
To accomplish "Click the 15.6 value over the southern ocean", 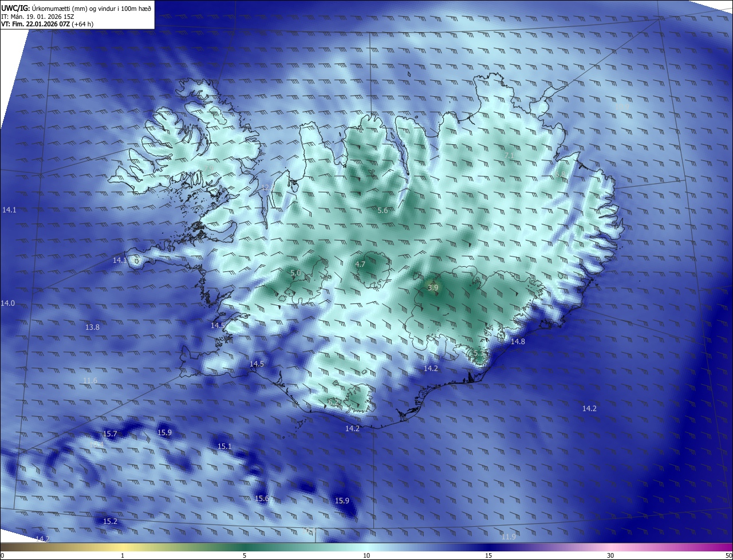I will [262, 499].
